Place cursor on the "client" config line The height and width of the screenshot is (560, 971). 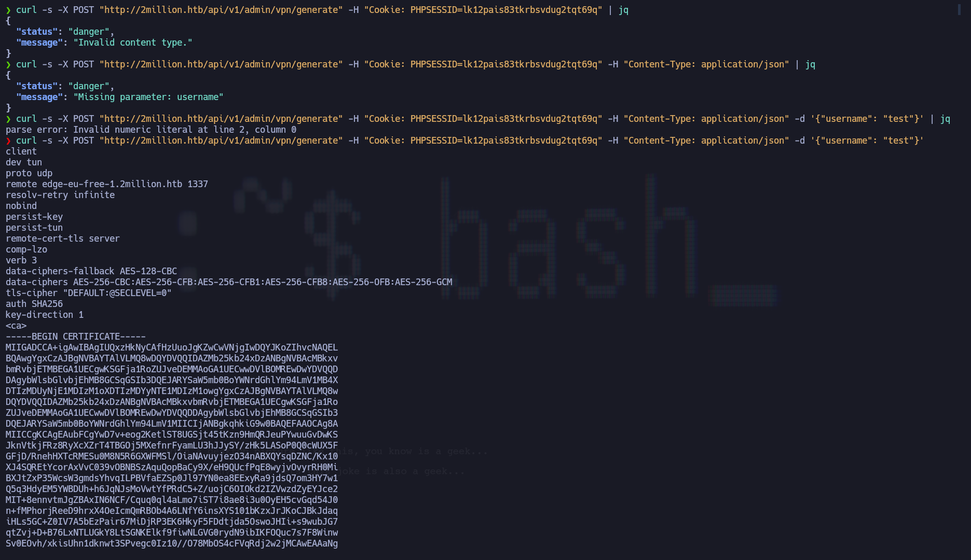click(21, 151)
